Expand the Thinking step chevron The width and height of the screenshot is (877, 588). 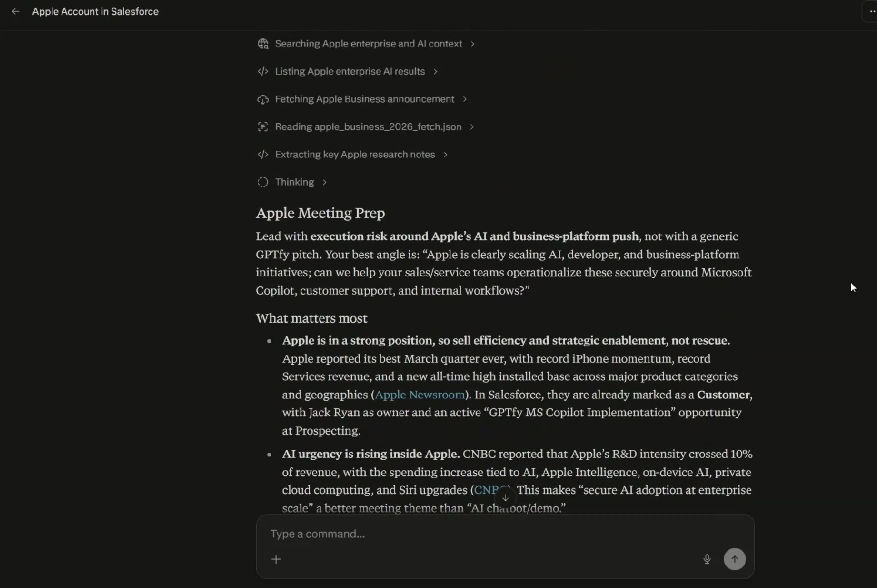325,182
